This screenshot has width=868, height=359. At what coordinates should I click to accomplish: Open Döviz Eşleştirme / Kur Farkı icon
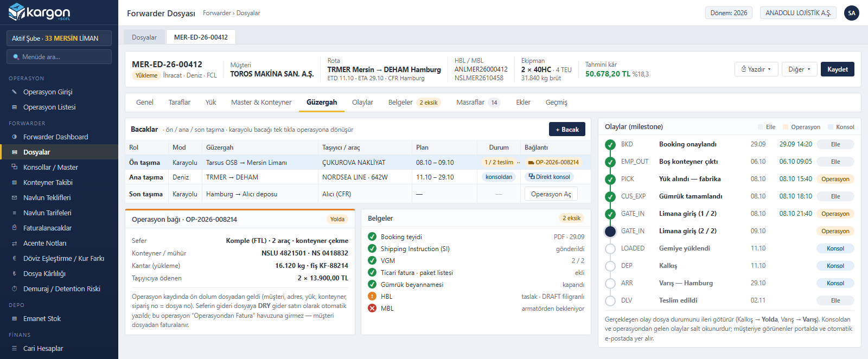(x=15, y=259)
